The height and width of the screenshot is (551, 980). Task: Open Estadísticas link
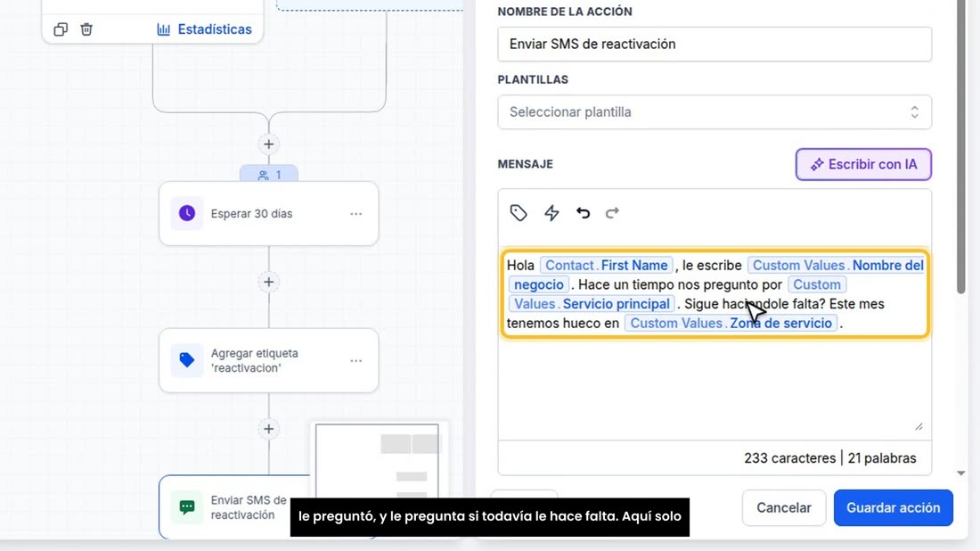click(x=204, y=29)
